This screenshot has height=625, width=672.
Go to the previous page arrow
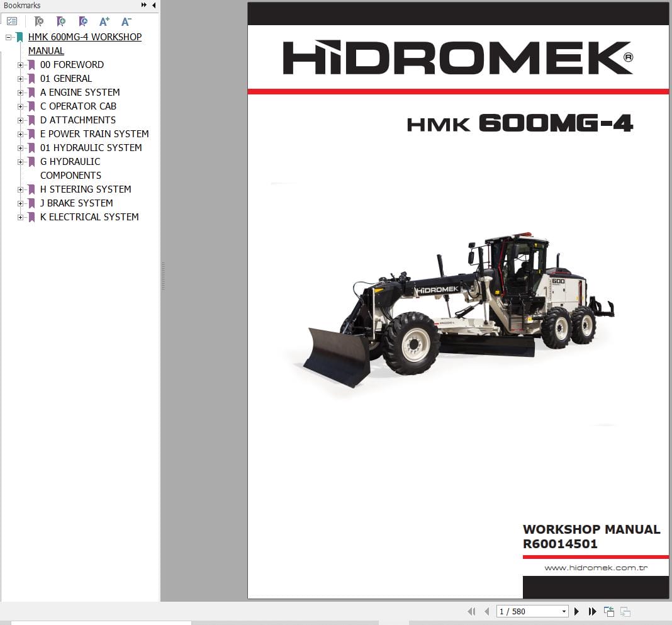click(487, 611)
